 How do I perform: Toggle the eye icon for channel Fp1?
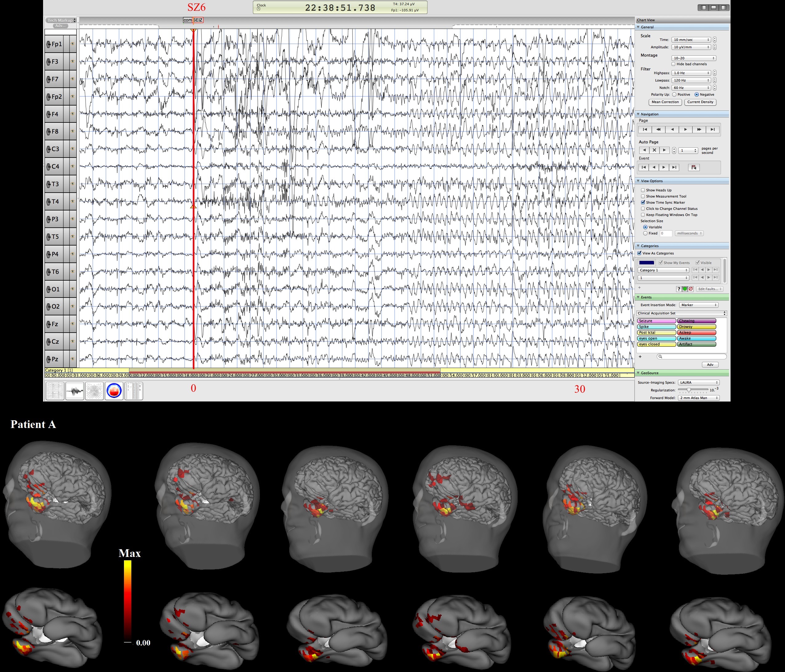73,44
